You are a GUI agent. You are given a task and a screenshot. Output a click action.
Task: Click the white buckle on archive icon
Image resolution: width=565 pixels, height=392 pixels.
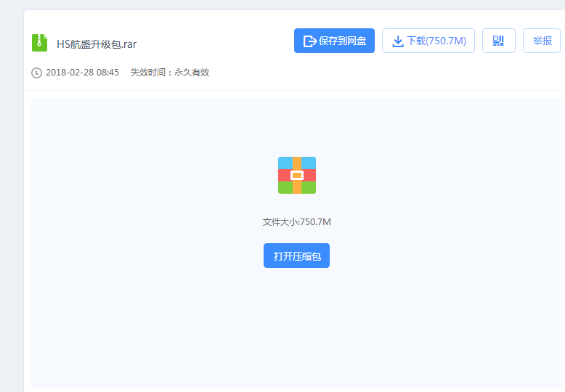(296, 176)
